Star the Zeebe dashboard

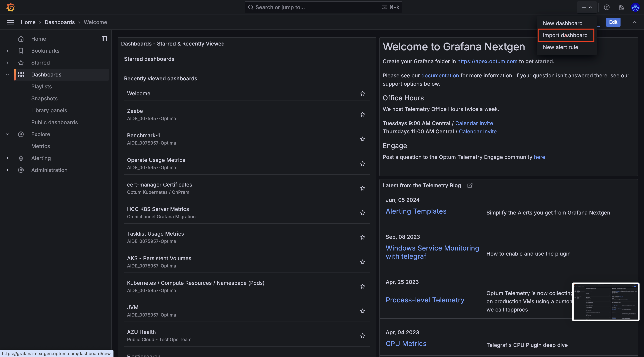pyautogui.click(x=362, y=114)
